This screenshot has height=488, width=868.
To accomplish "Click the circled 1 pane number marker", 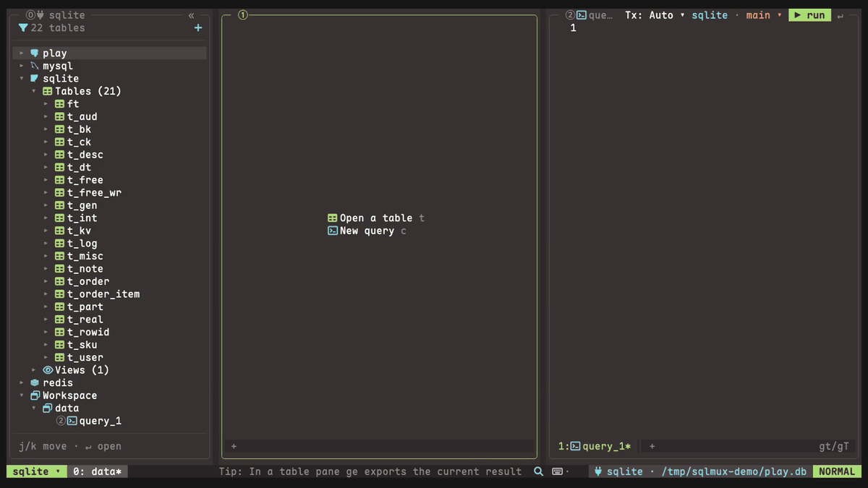I will [243, 15].
